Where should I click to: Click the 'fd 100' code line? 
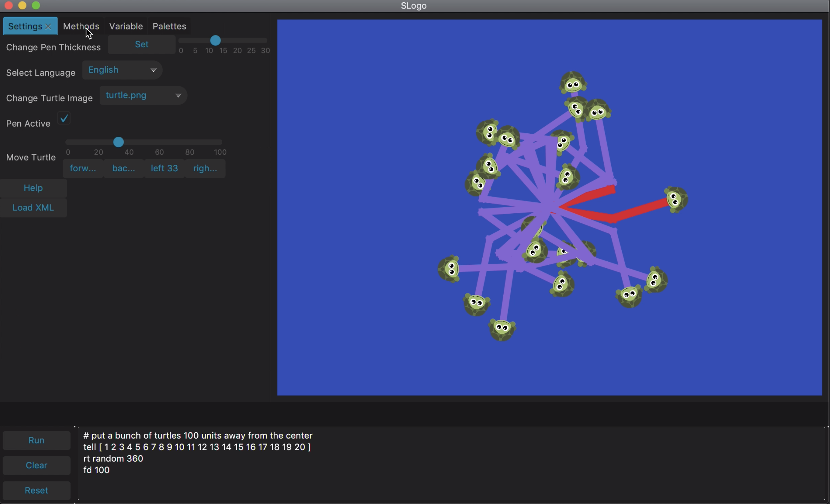tap(97, 470)
